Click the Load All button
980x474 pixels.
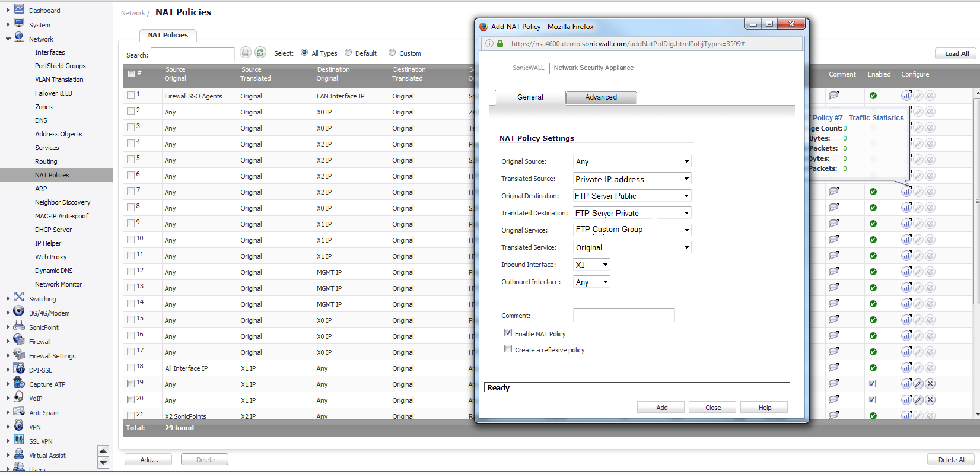(957, 53)
